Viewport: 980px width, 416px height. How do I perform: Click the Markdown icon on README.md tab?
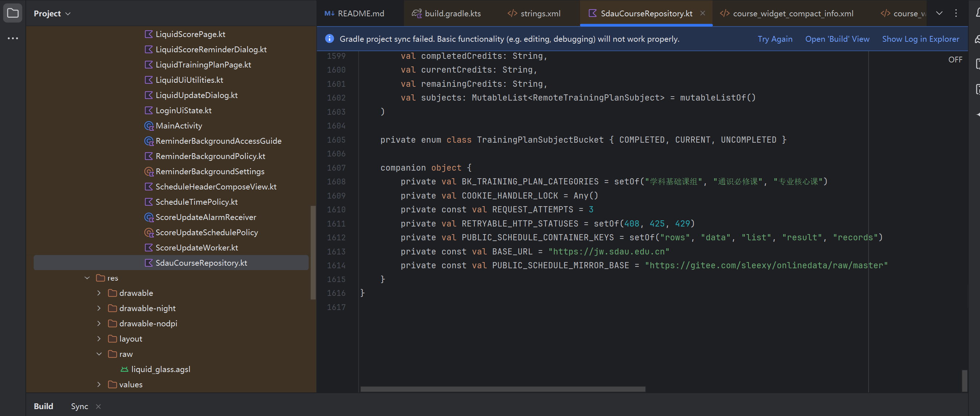tap(330, 14)
